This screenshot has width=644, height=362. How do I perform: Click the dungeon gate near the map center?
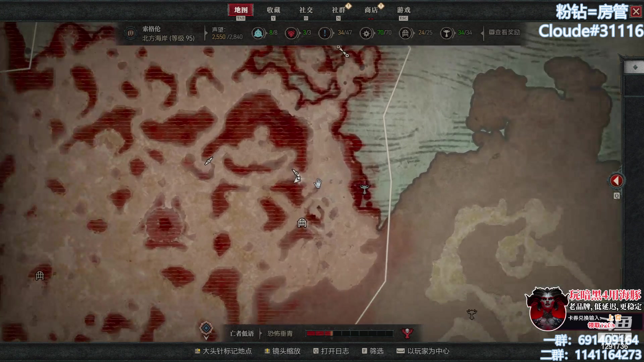pyautogui.click(x=302, y=223)
